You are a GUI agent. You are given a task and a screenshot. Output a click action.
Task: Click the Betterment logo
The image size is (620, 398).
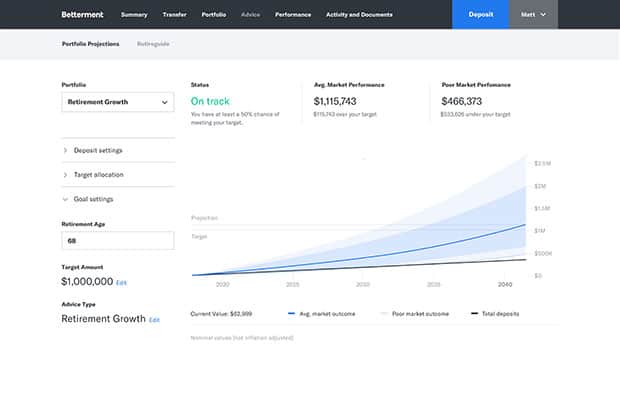[82, 15]
